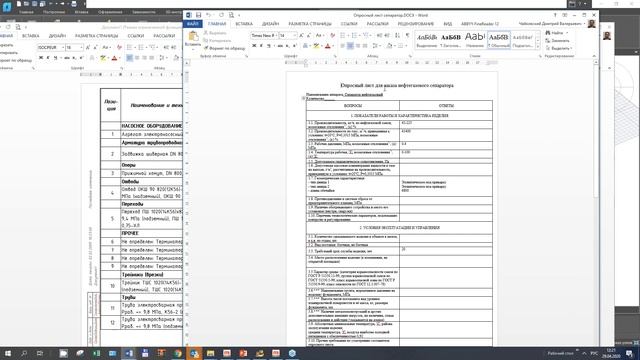Open РЕЦЕНЗИРОВАНИЕ tab in front window
Screen dimensions: 640x360
pos(416,24)
